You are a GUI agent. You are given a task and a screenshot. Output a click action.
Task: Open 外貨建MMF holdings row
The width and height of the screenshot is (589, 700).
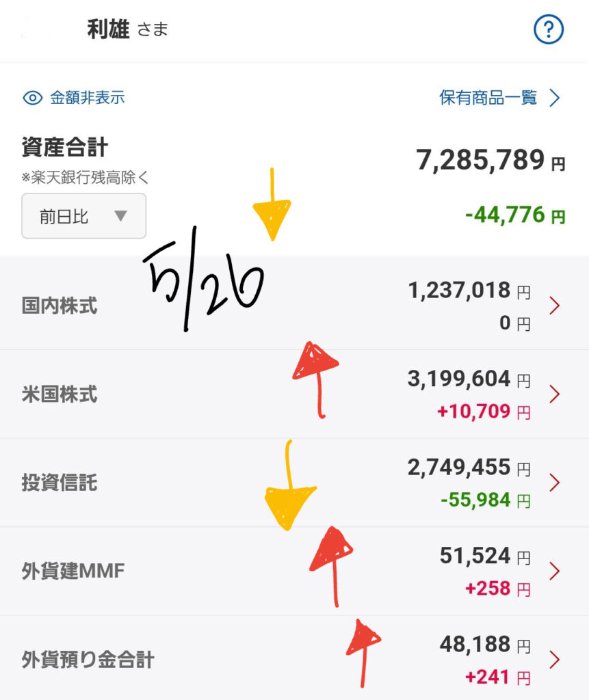(294, 571)
